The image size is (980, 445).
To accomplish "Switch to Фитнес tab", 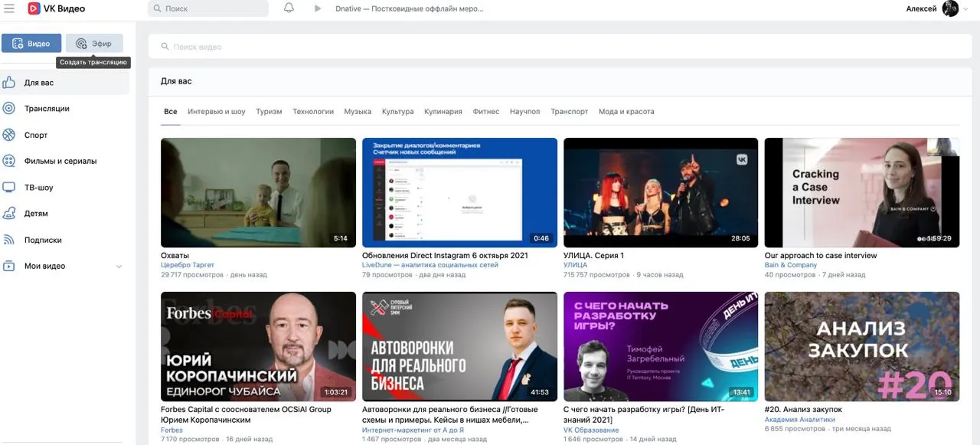I will [x=486, y=112].
